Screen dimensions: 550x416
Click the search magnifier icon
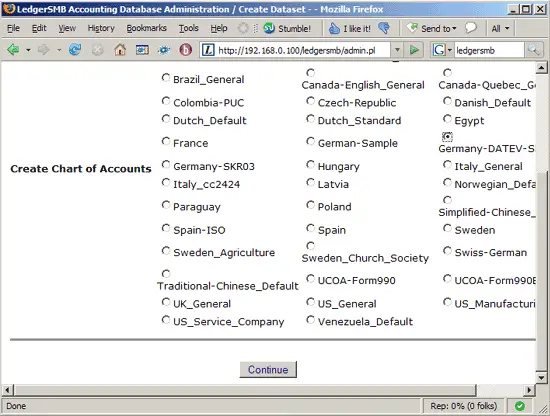pos(533,50)
